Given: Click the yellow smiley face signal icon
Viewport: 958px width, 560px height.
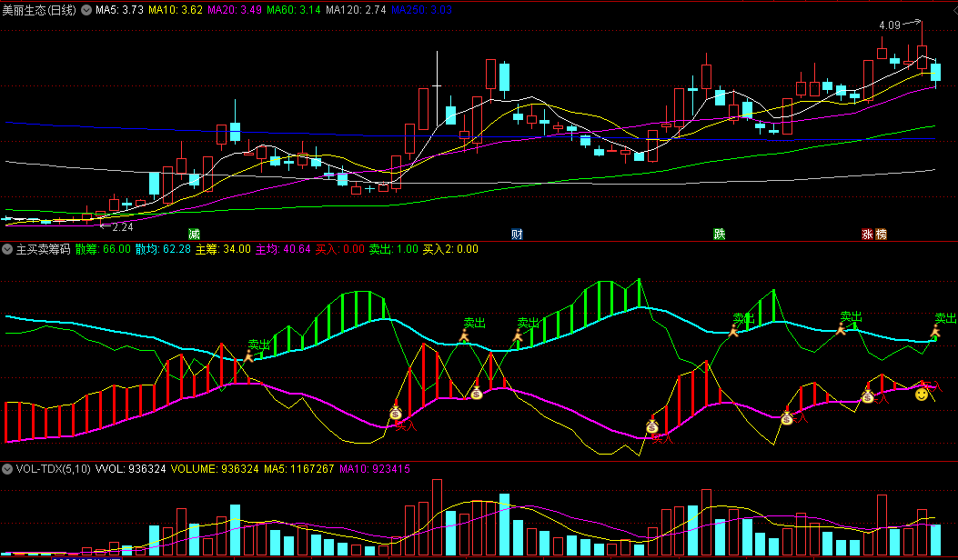Looking at the screenshot, I should point(922,395).
